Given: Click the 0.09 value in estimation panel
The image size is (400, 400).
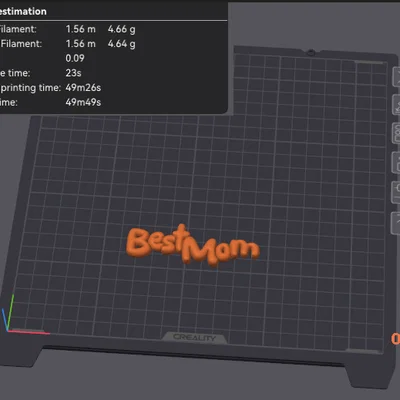Looking at the screenshot, I should [75, 58].
